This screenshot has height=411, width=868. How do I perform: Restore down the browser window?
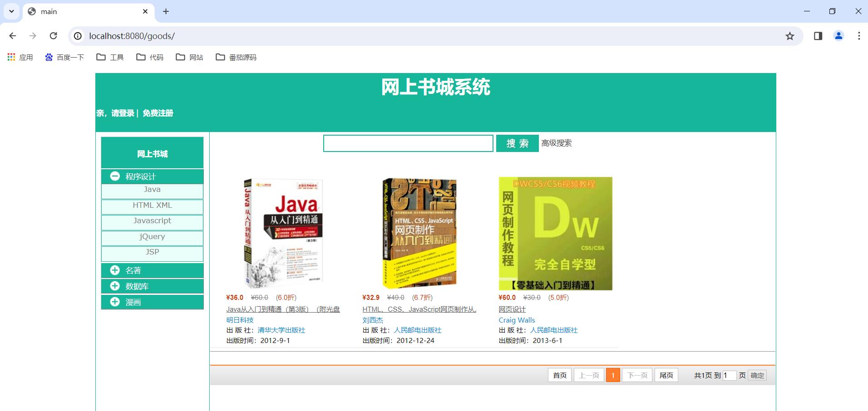[832, 11]
